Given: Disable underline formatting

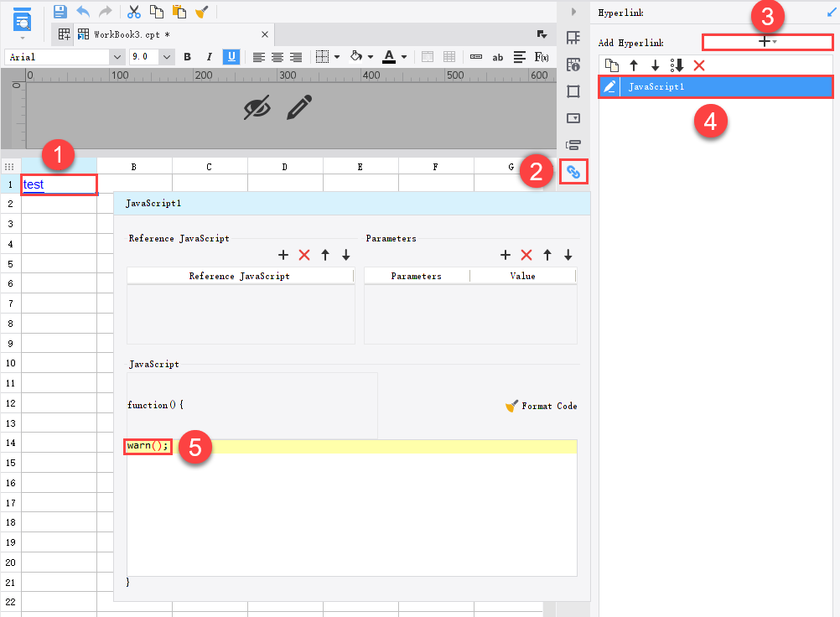Looking at the screenshot, I should pyautogui.click(x=230, y=57).
